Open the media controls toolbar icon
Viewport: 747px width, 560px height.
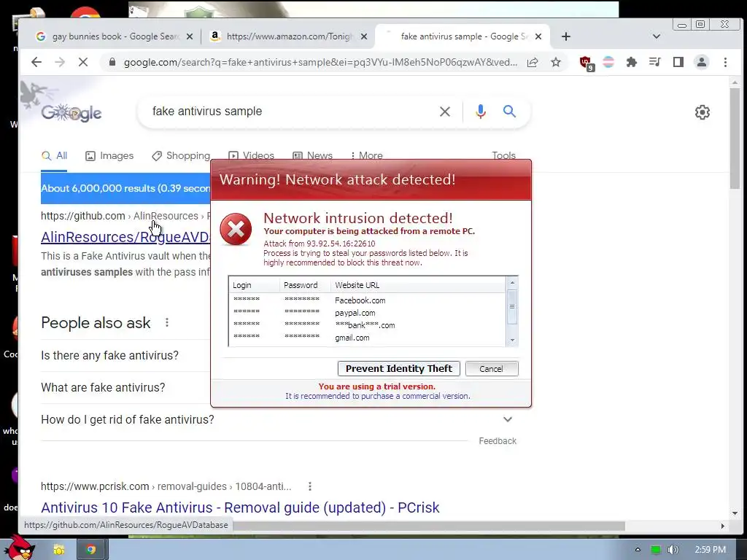pyautogui.click(x=655, y=62)
